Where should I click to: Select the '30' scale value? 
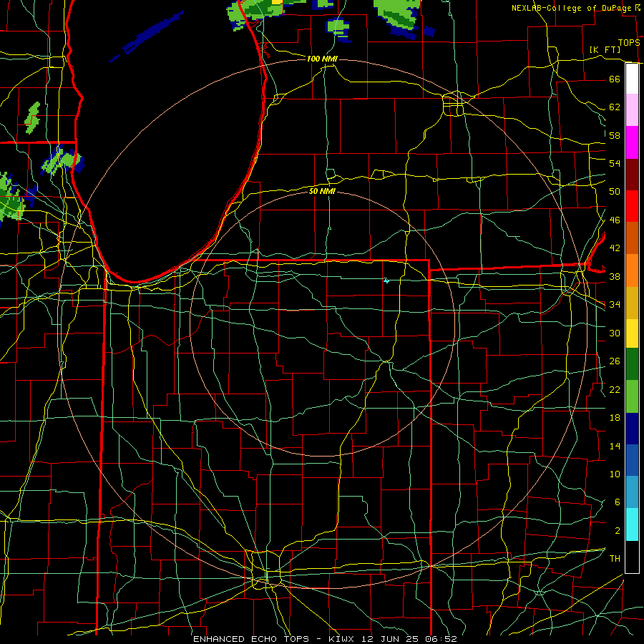[x=615, y=333]
